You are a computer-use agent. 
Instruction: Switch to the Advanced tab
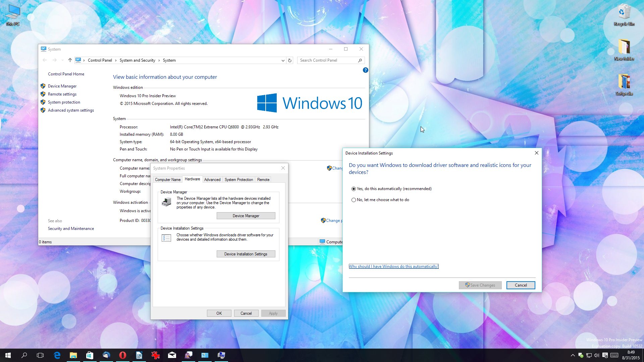[x=212, y=180]
